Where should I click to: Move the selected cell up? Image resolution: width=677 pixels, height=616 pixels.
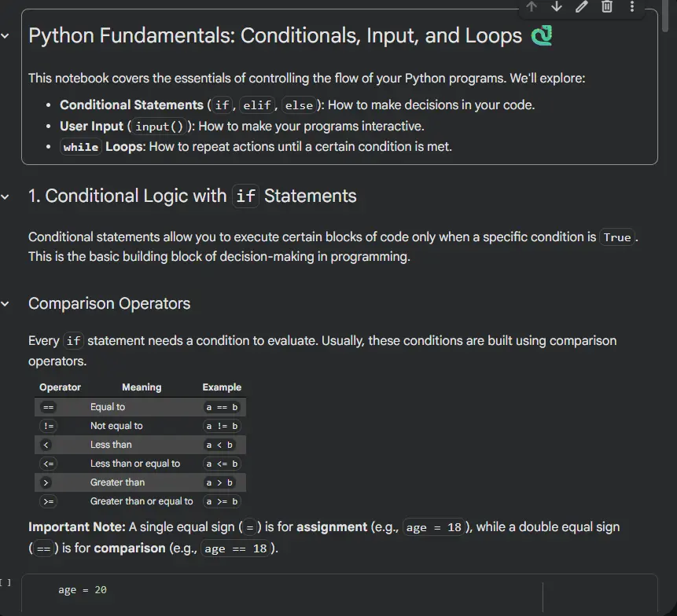pos(532,7)
